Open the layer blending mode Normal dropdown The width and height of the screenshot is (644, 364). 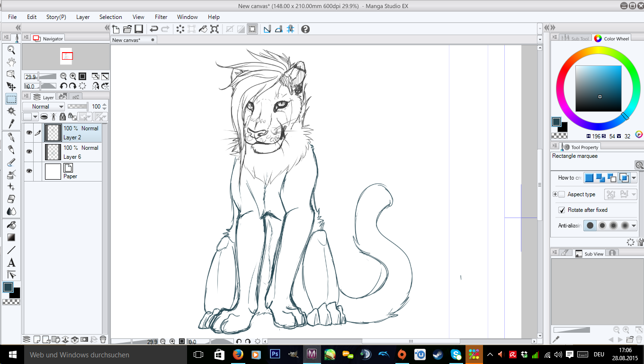44,107
